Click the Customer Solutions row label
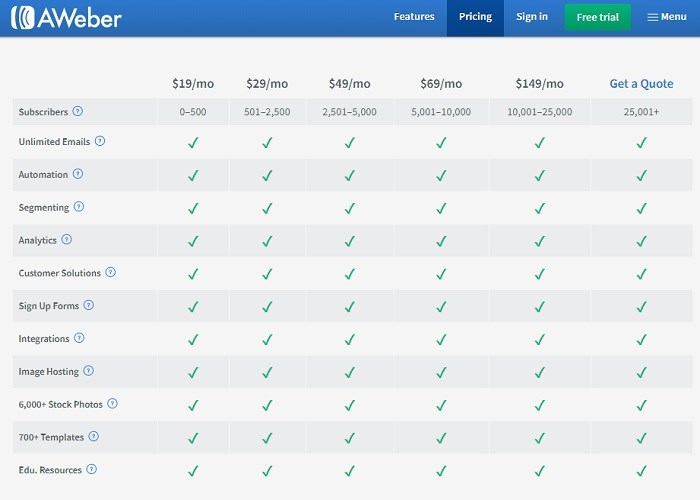 (60, 273)
